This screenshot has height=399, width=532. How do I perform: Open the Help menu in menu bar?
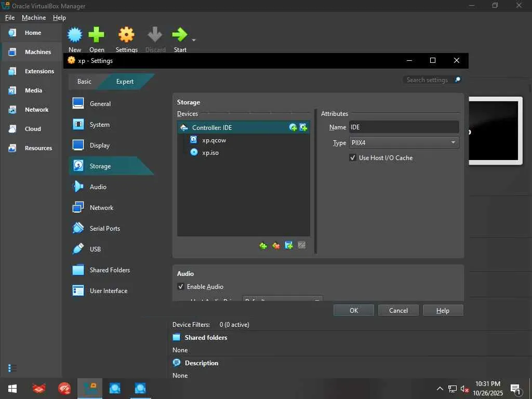click(x=59, y=18)
